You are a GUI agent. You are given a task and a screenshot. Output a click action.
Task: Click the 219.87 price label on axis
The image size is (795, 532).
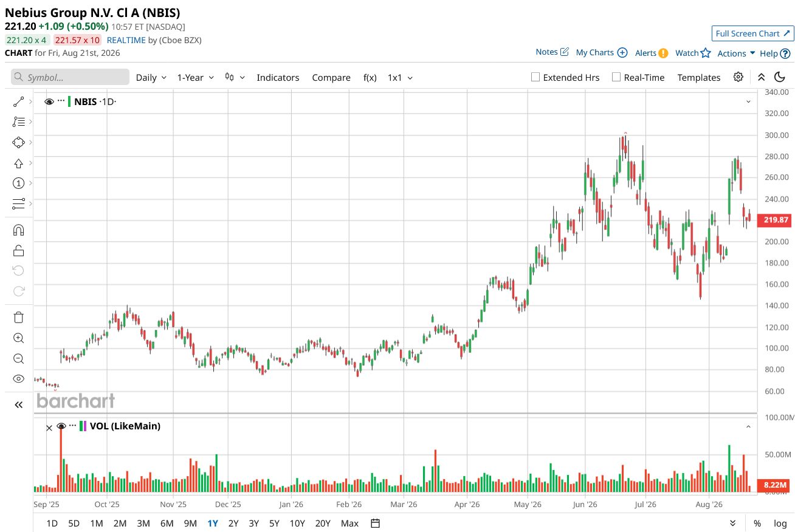[774, 220]
